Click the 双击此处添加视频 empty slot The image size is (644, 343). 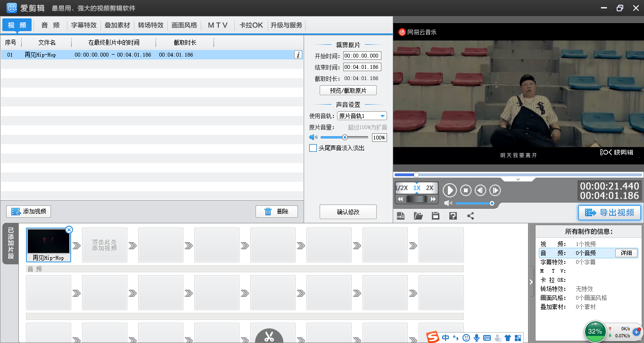pos(105,245)
